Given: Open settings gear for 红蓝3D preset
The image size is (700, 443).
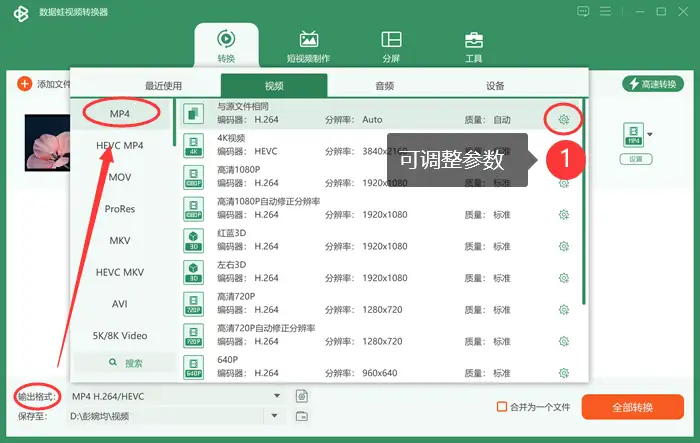Looking at the screenshot, I should 564,246.
